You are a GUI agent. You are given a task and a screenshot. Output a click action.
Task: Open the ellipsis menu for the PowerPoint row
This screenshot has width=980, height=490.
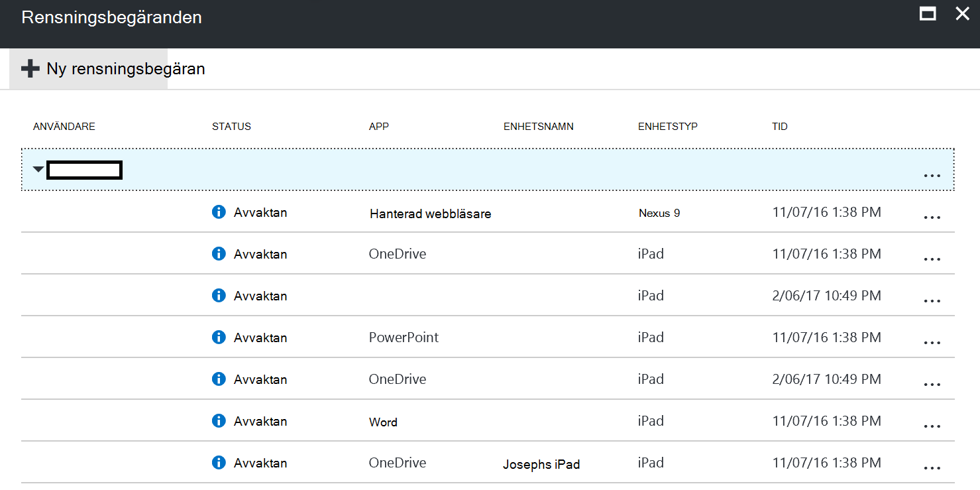click(932, 342)
